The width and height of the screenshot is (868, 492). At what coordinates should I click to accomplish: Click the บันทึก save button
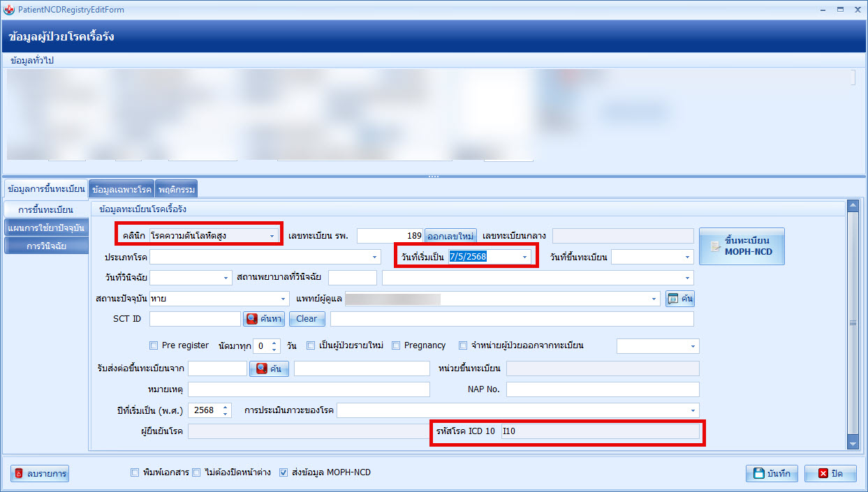click(772, 474)
